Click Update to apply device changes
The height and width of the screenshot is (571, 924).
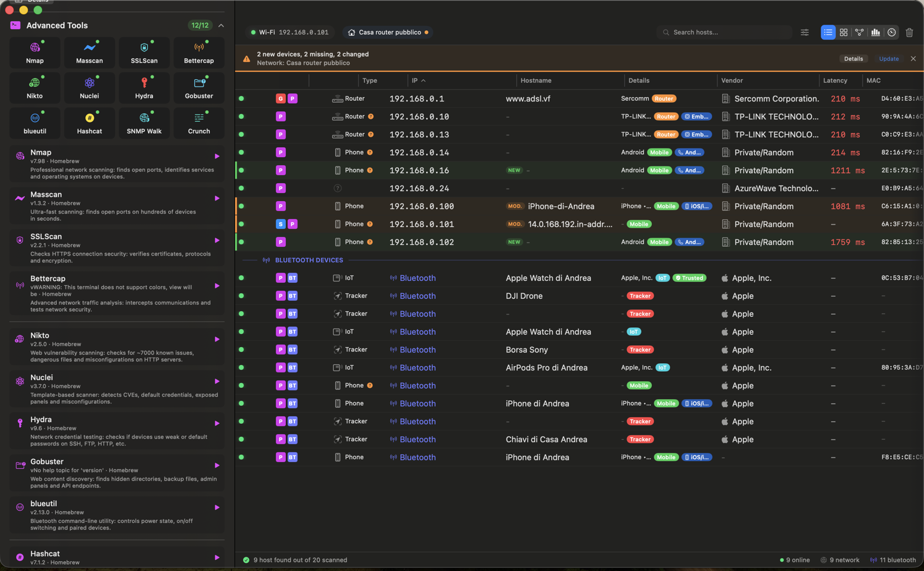889,59
